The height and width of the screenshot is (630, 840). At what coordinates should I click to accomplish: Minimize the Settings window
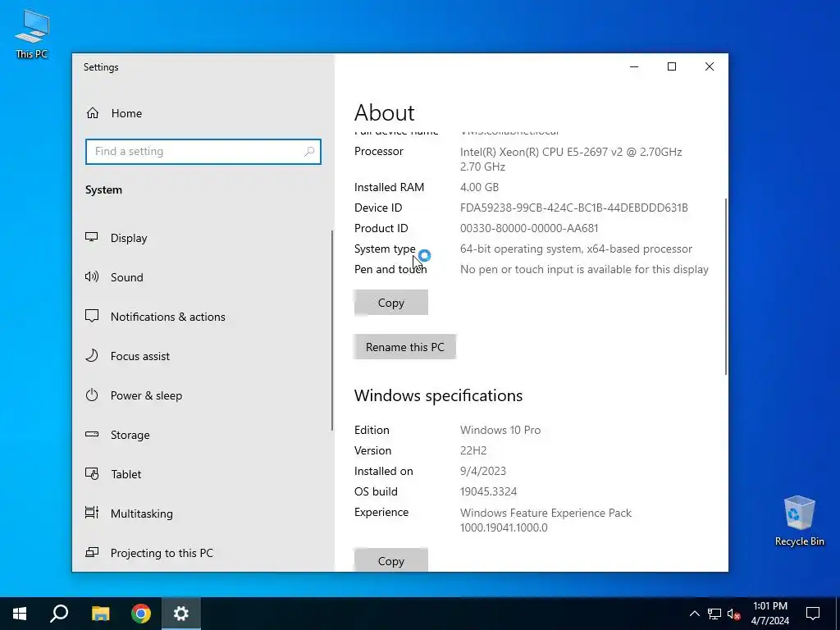coord(634,66)
